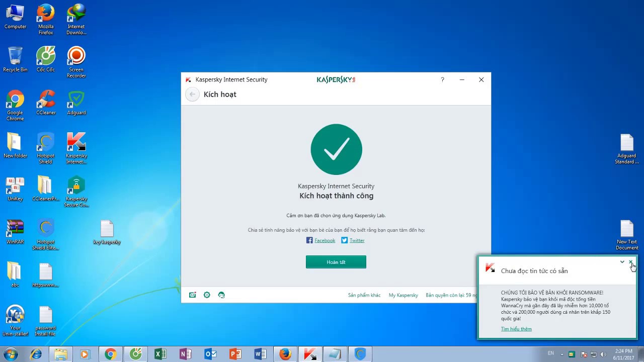Open the clock showing 2:24 PM
This screenshot has width=644, height=362.
click(x=624, y=354)
